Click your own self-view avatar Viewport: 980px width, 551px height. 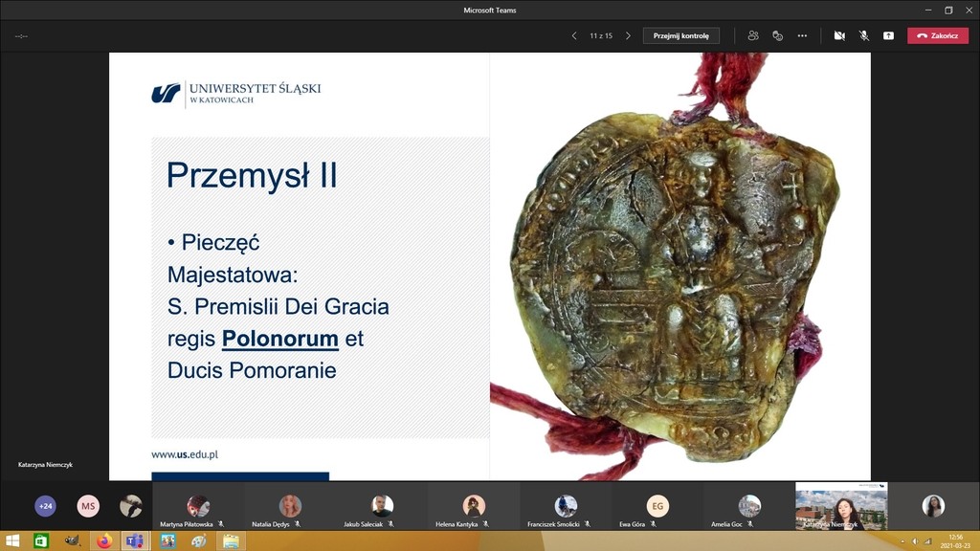[933, 506]
